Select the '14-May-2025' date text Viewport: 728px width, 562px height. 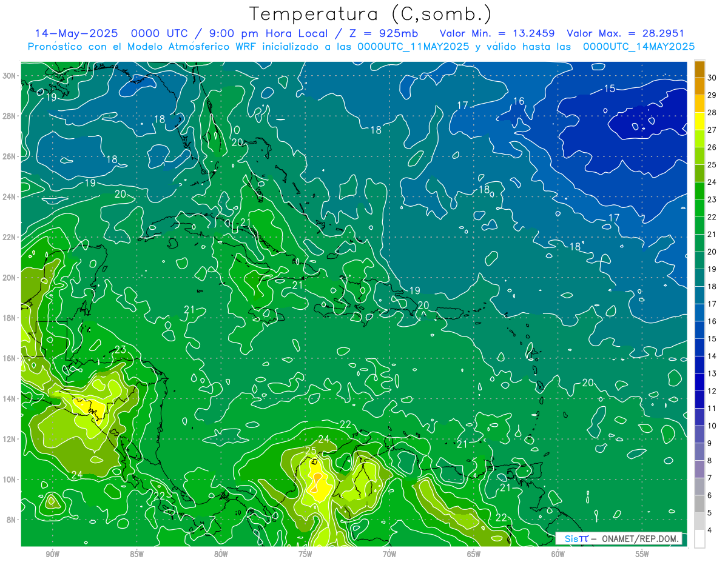click(x=76, y=33)
